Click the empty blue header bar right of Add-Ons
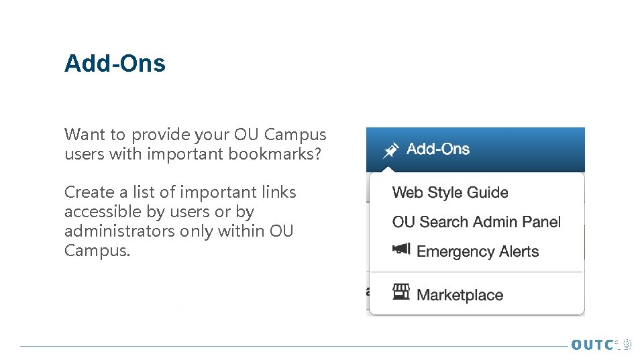The width and height of the screenshot is (644, 362). coord(530,149)
